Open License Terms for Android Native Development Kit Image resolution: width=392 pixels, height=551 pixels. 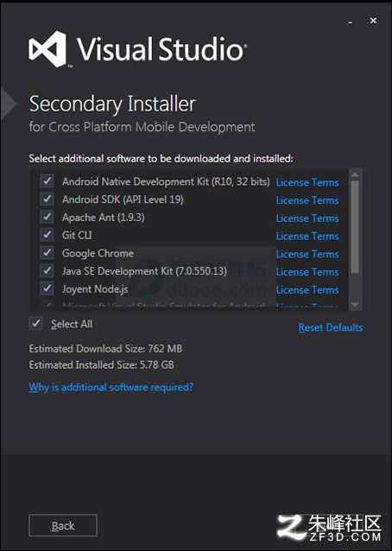tap(307, 182)
